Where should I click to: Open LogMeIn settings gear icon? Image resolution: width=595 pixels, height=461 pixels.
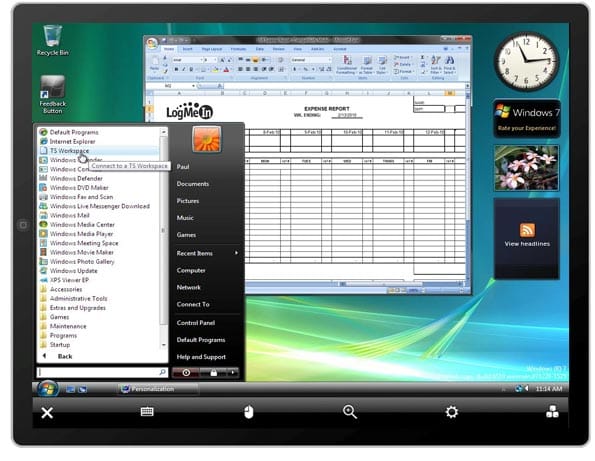click(452, 412)
